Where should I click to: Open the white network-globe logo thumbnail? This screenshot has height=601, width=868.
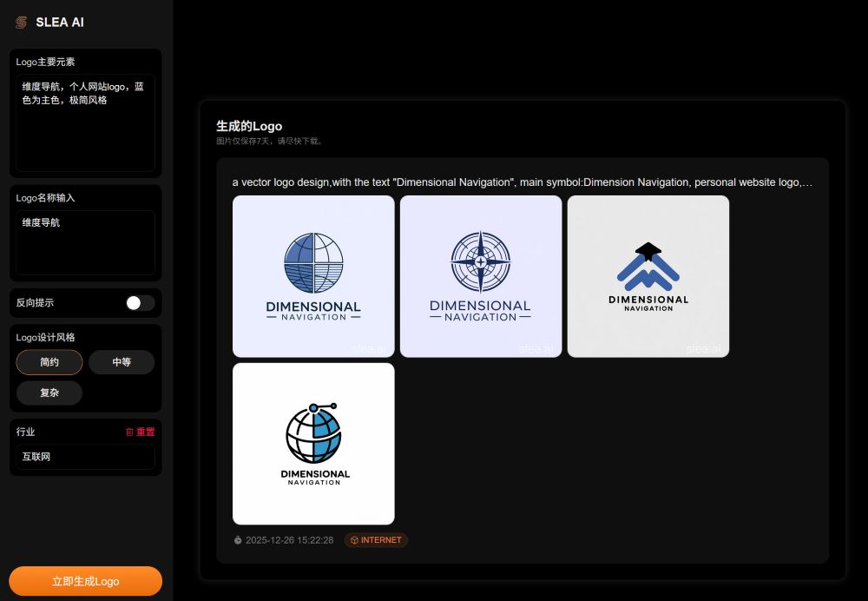313,443
